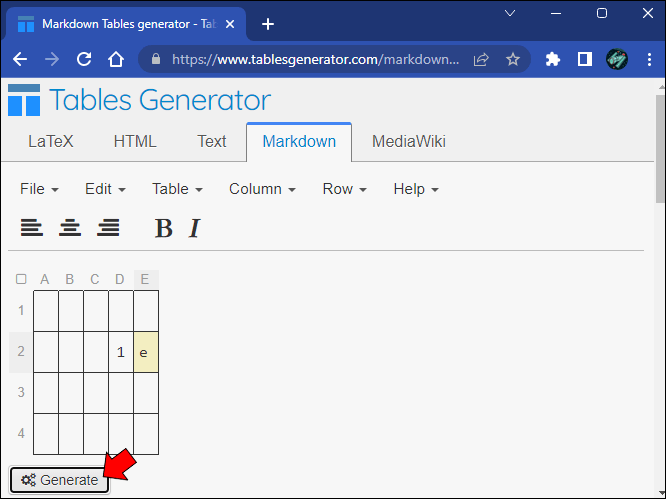Open Chrome extensions puzzle icon

[553, 59]
